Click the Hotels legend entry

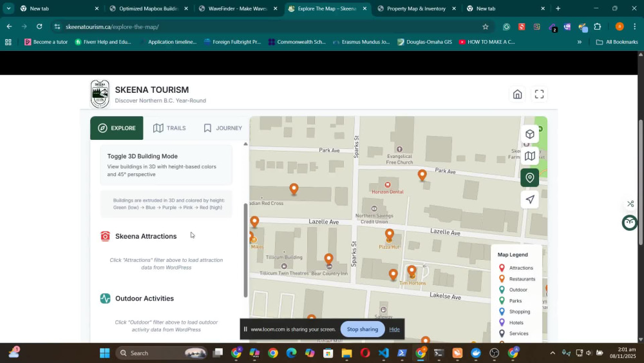[511, 323]
